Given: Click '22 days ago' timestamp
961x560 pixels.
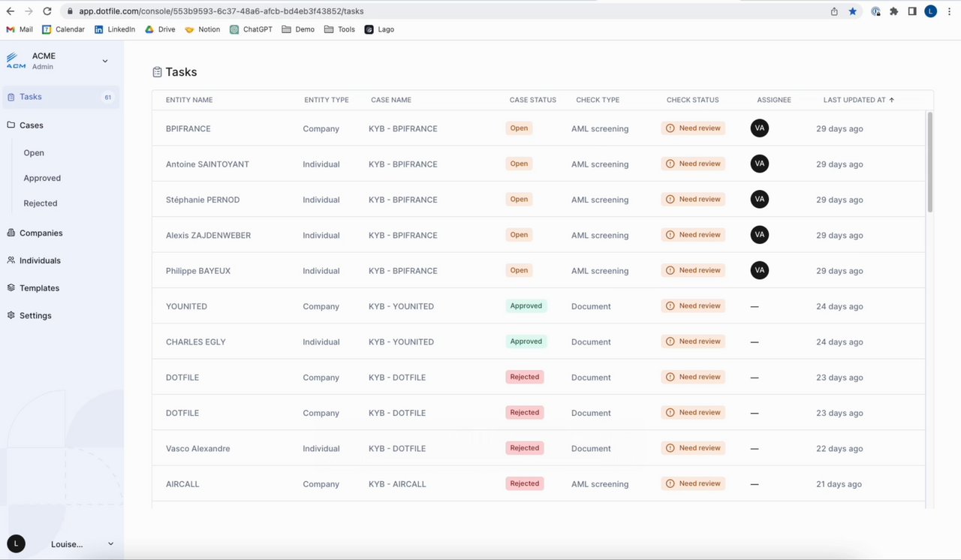Looking at the screenshot, I should (839, 448).
